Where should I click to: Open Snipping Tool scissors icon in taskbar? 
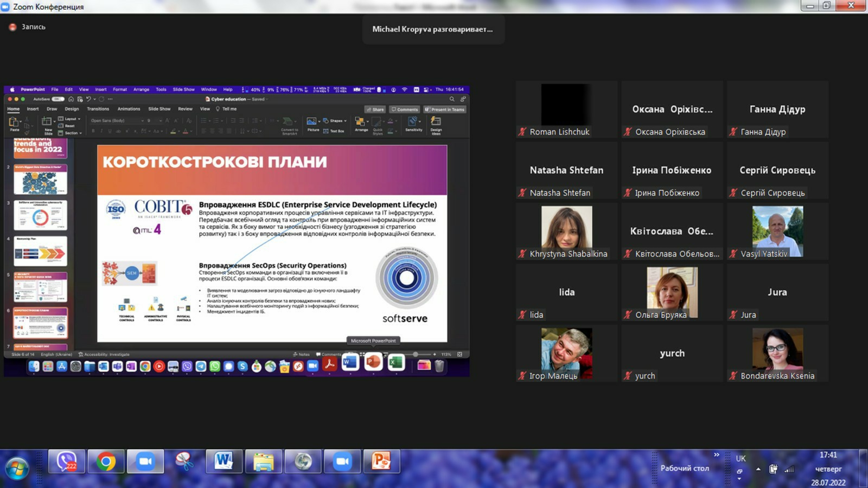pos(184,461)
